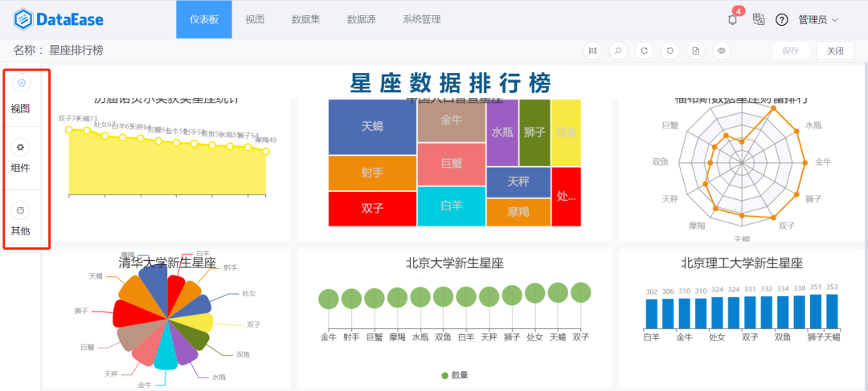Viewport: 868px width, 391px height.
Task: Open the help question-mark icon
Action: coord(781,20)
